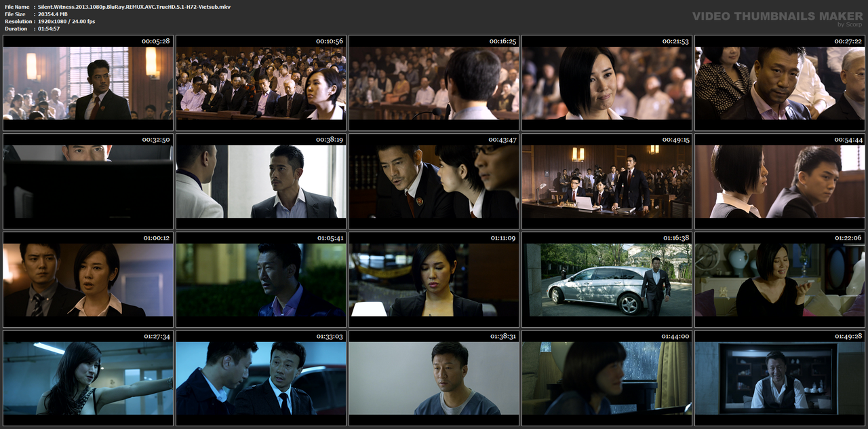This screenshot has height=429, width=868.
Task: Select the thumbnail stamped 00:05:28
Action: (88, 83)
